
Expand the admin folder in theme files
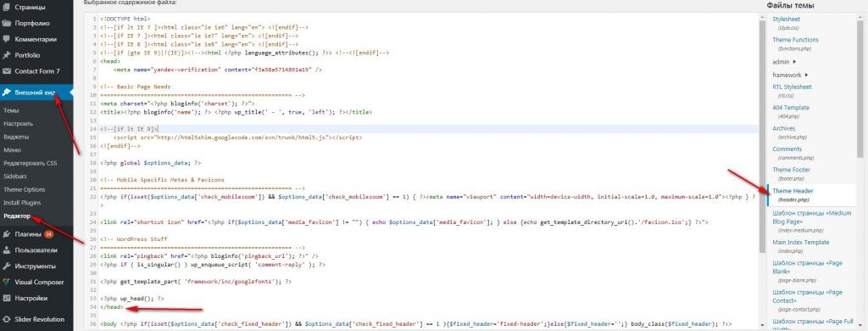pyautogui.click(x=784, y=62)
